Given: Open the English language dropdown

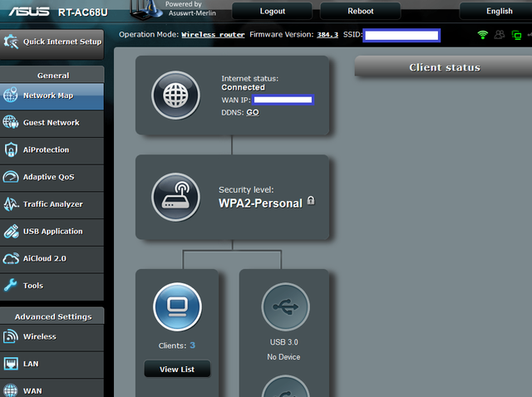Looking at the screenshot, I should pos(499,11).
